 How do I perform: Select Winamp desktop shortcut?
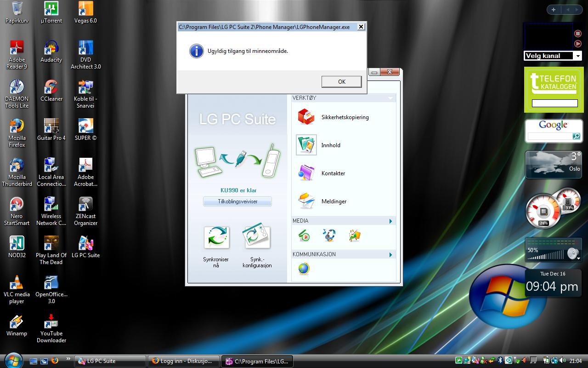click(x=17, y=325)
